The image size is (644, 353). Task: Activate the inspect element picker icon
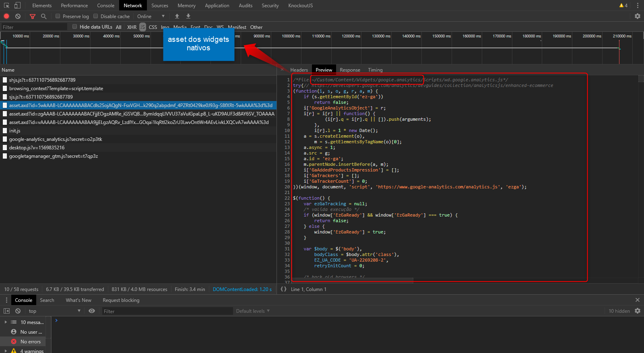coord(6,6)
